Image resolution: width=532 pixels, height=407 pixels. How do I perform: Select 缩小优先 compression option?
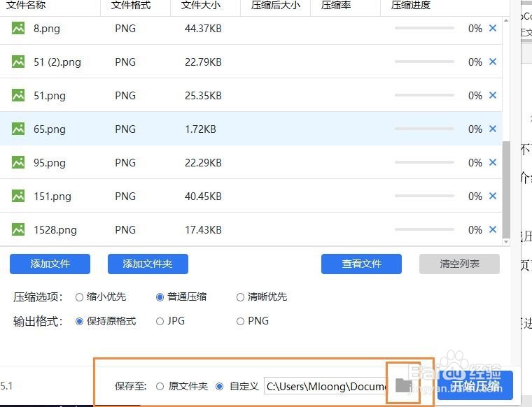79,297
